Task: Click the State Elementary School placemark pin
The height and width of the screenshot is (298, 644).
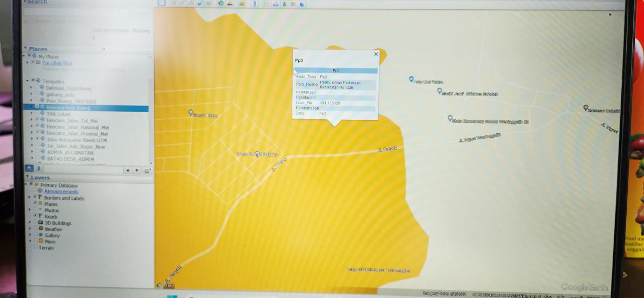Action: point(450,118)
